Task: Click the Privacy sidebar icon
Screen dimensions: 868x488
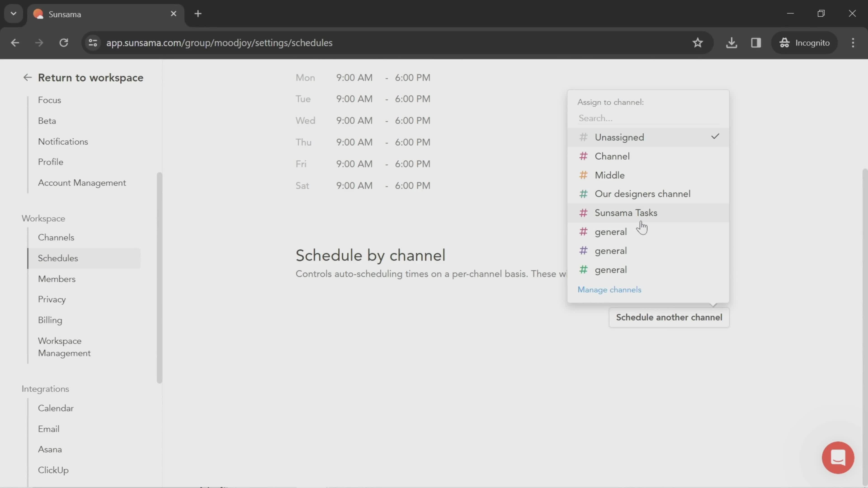Action: [51, 299]
